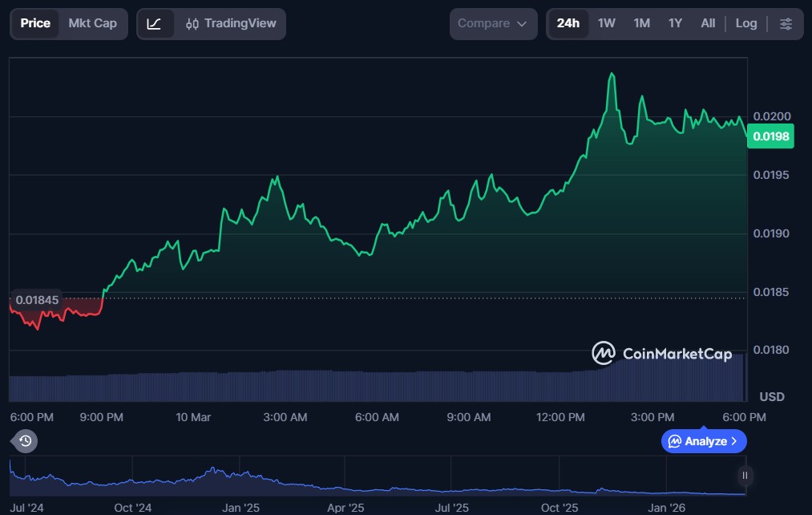Image resolution: width=812 pixels, height=515 pixels.
Task: Click the CoinMarketCap logo watermark
Action: (x=662, y=354)
